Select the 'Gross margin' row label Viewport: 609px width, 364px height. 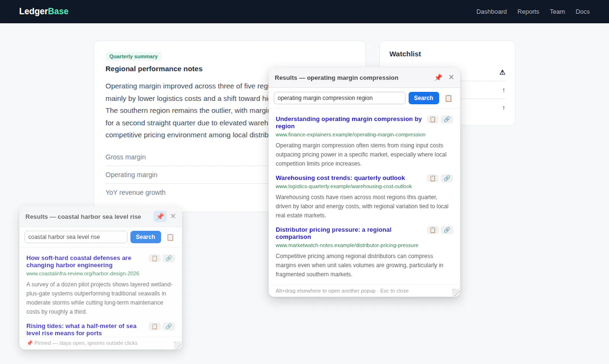click(126, 157)
